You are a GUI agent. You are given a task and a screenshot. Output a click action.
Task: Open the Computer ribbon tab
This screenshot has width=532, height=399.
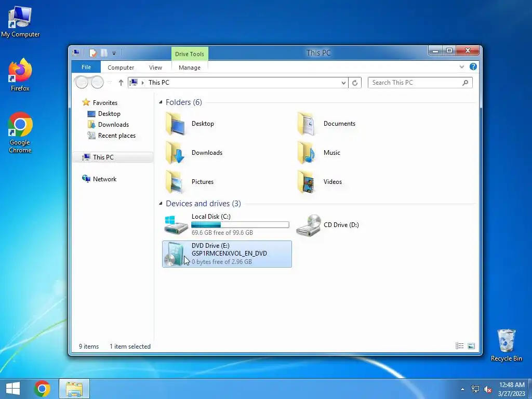pos(121,68)
